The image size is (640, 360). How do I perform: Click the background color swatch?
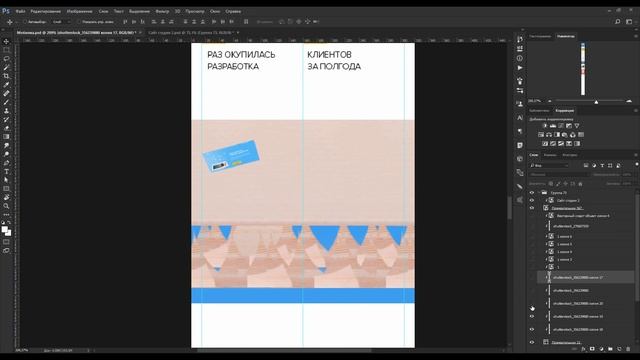pos(9,233)
